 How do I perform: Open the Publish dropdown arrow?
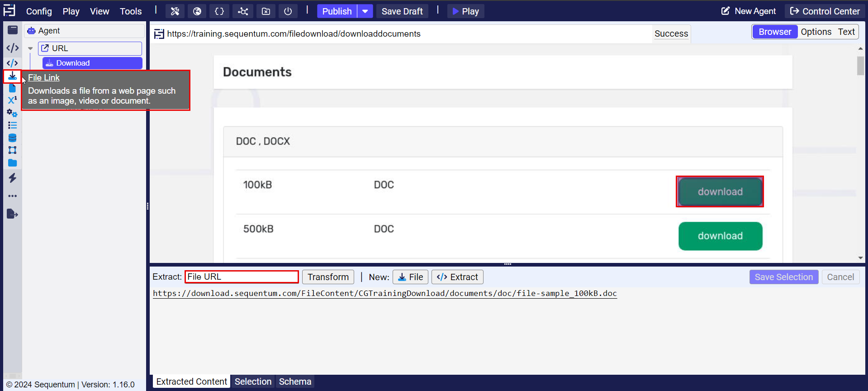point(365,11)
